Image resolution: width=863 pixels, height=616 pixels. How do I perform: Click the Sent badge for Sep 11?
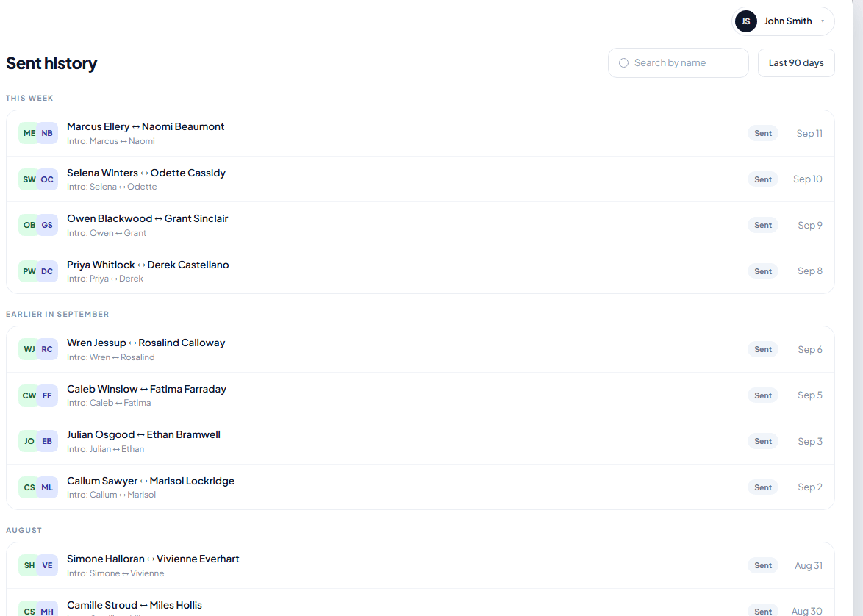coord(763,133)
